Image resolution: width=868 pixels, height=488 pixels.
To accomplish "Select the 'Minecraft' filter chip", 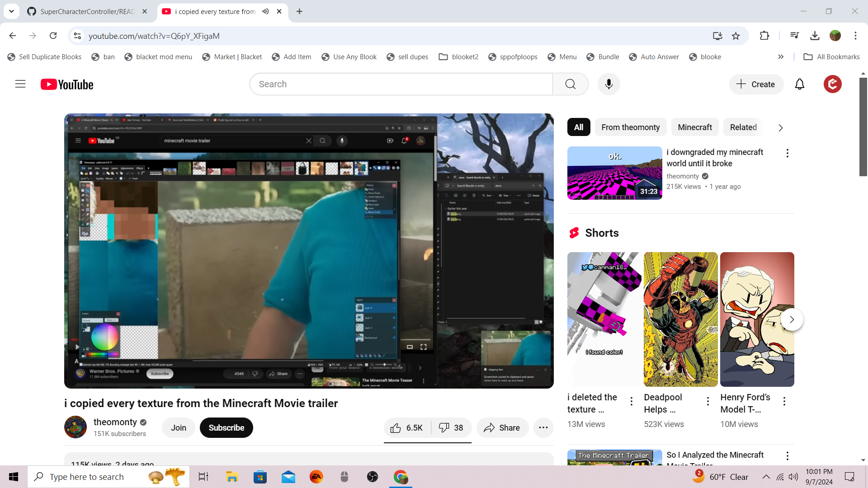I will click(x=694, y=127).
